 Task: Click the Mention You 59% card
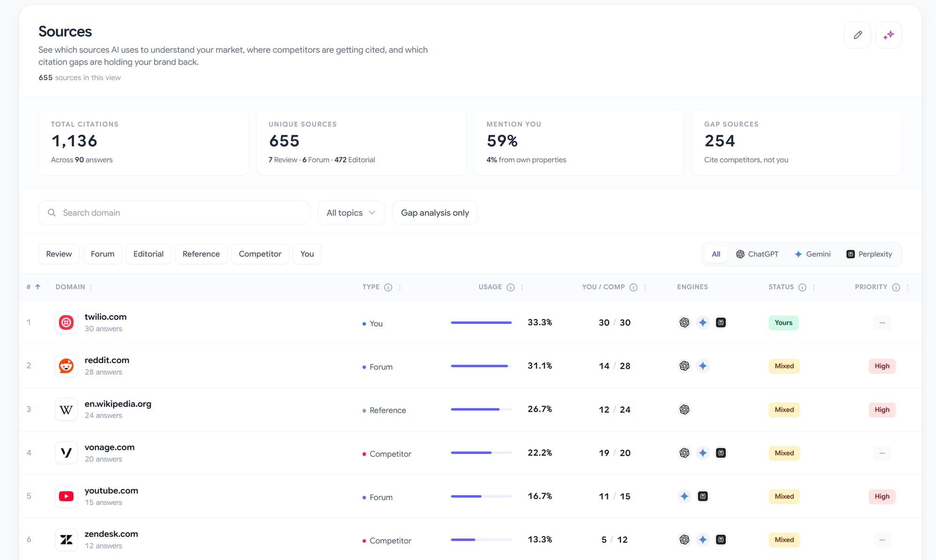point(579,143)
